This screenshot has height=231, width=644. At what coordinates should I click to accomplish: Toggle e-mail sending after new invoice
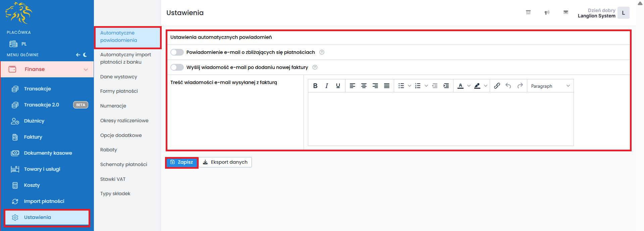177,67
